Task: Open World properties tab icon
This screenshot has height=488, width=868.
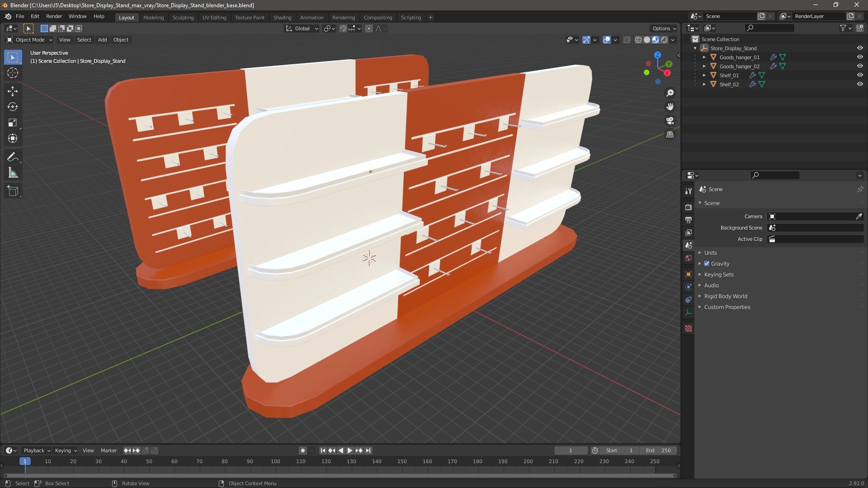Action: 689,258
